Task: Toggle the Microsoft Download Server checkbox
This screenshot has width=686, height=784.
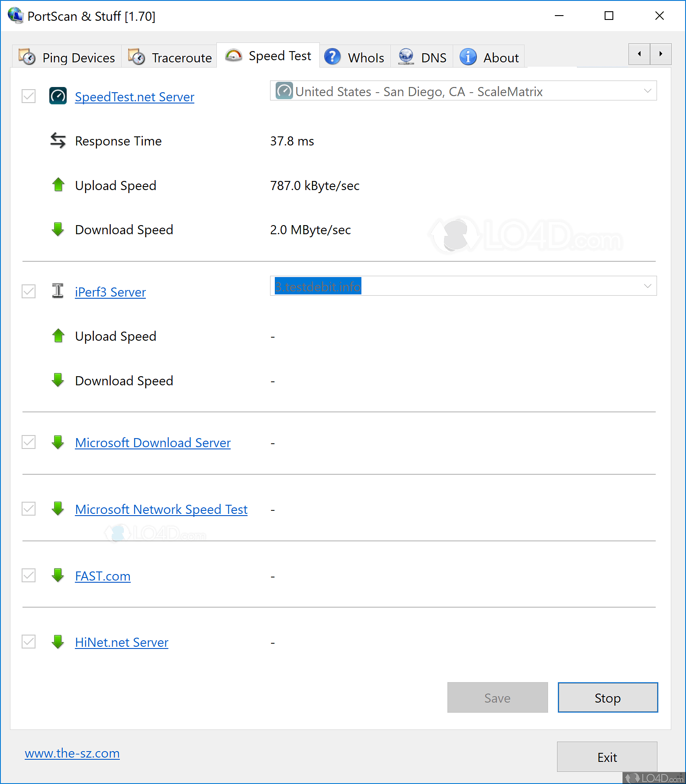Action: click(29, 442)
